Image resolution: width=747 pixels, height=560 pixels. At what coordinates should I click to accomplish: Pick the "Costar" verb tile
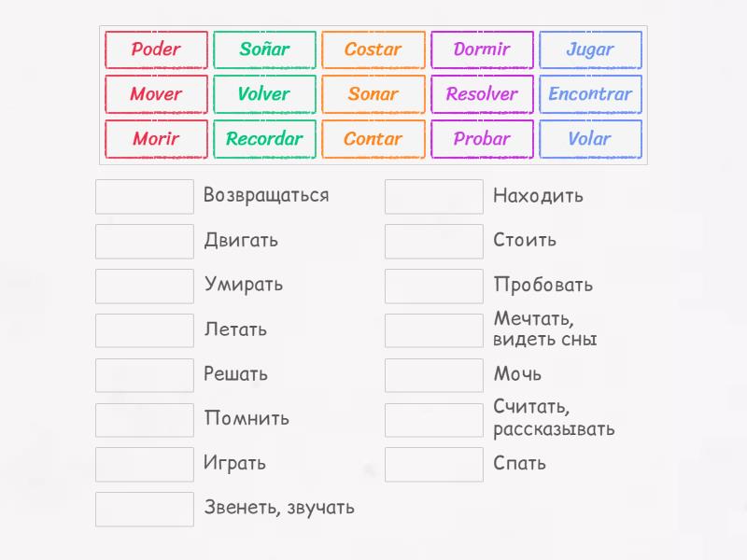[x=373, y=50]
